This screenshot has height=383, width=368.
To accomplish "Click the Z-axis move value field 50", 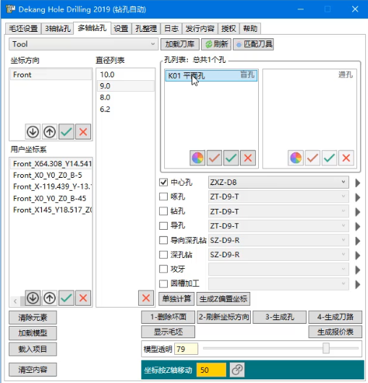I will tap(211, 370).
